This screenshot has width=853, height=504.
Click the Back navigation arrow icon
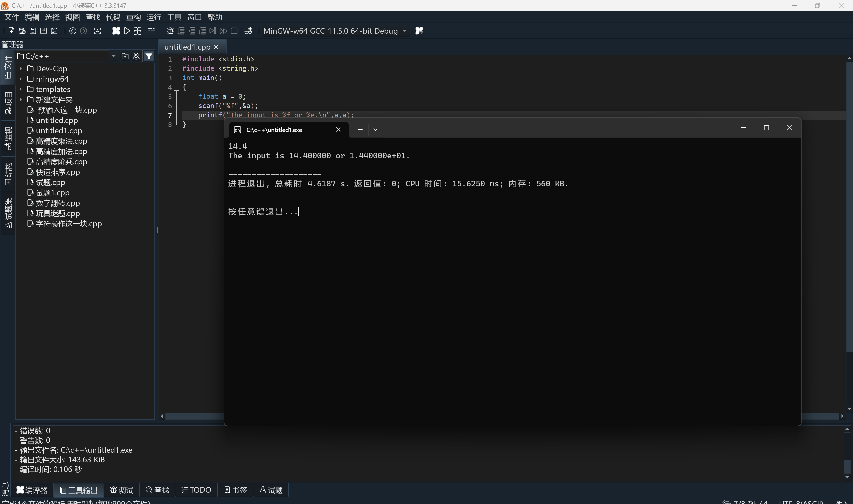73,31
